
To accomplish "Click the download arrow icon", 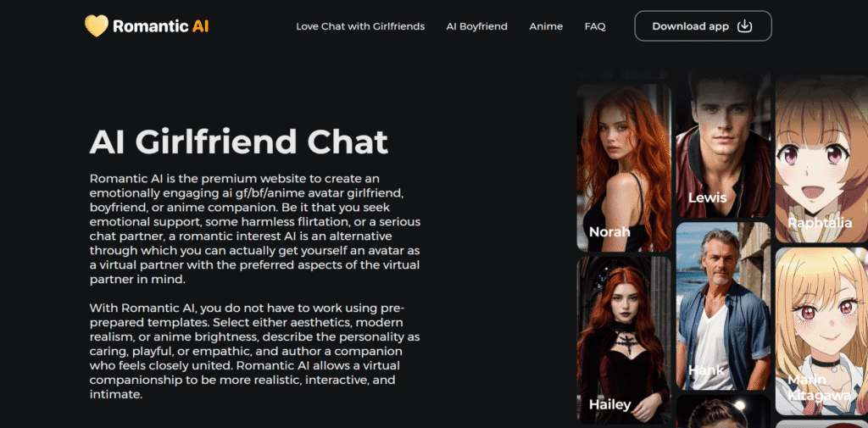I will [x=745, y=26].
